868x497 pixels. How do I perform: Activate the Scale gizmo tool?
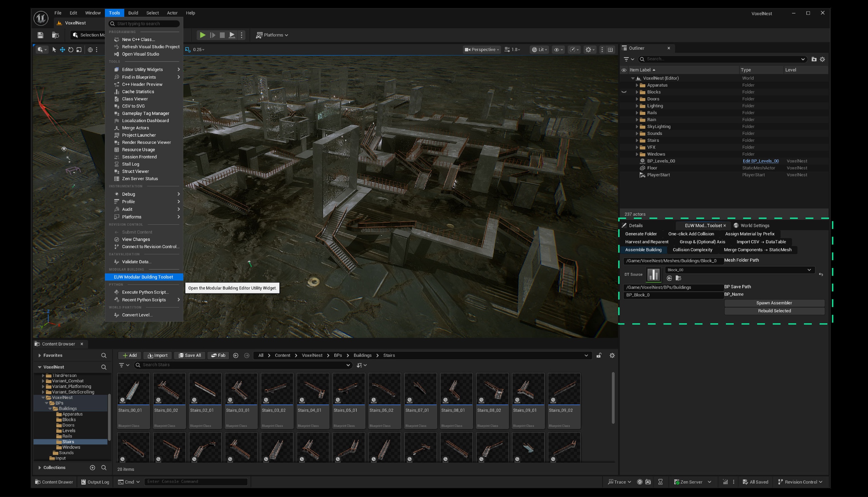(79, 50)
